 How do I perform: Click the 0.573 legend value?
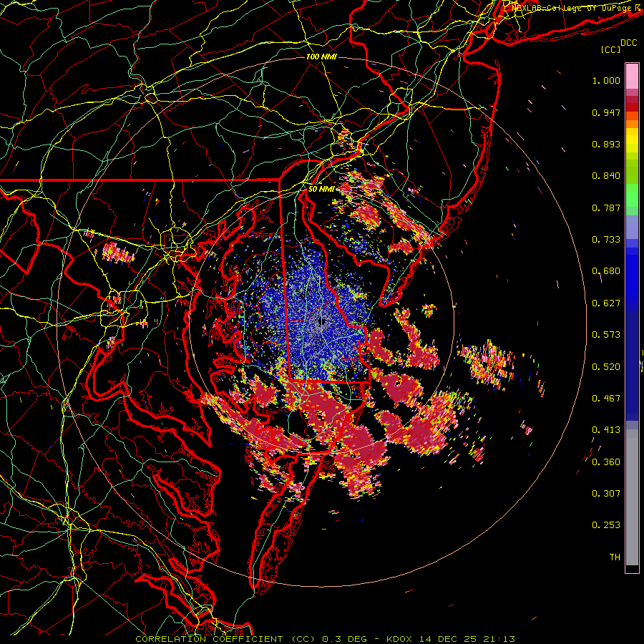point(606,335)
